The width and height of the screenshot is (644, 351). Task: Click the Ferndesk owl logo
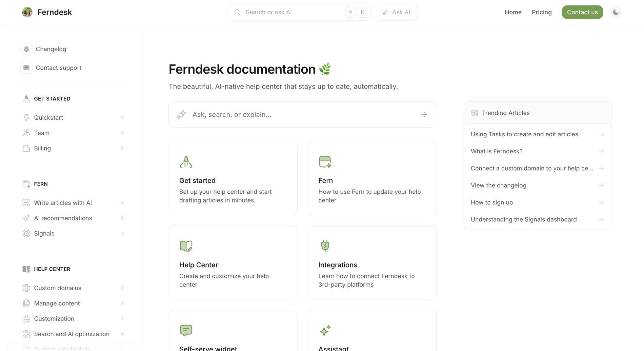coord(27,12)
